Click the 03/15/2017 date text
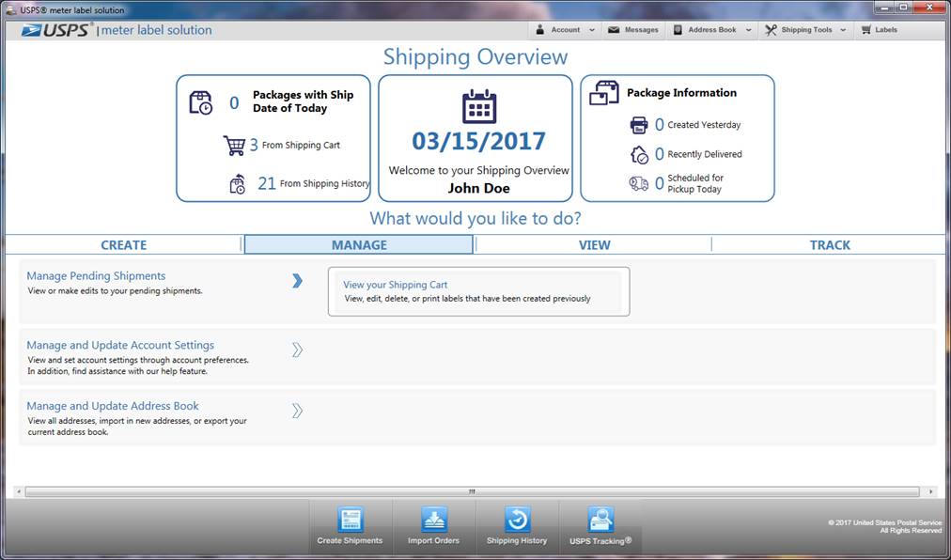 (478, 141)
